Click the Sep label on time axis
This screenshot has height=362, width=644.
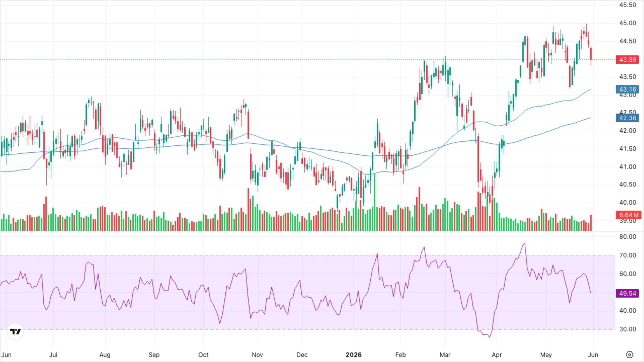click(154, 355)
